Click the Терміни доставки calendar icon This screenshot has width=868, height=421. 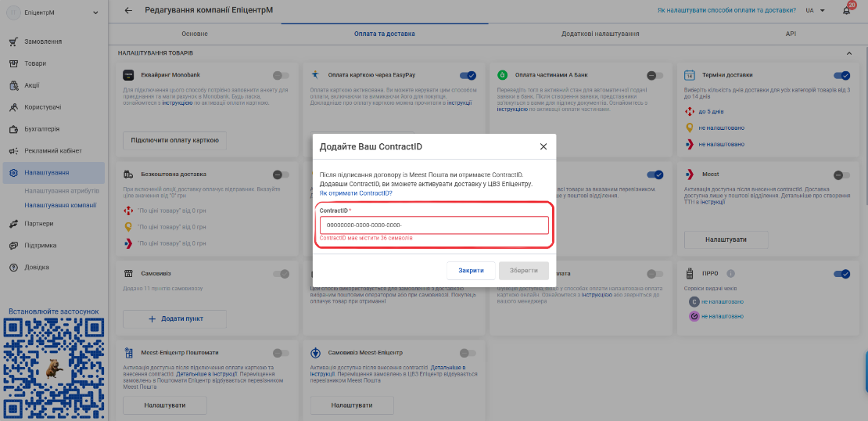(690, 75)
